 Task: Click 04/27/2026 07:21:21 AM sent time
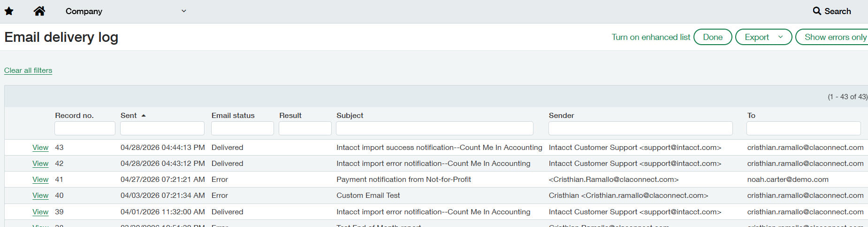point(163,180)
